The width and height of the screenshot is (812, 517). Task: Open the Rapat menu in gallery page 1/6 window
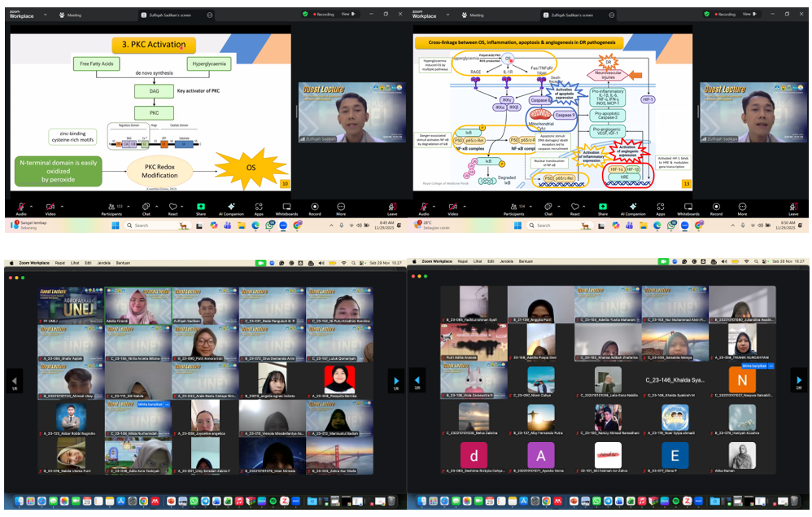pos(59,262)
